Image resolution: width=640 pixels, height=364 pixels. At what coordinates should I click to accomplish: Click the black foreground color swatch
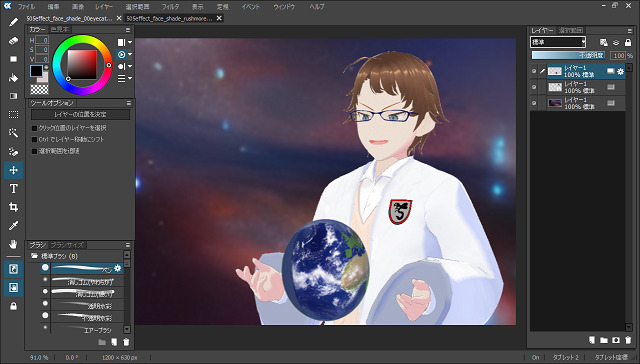tap(36, 71)
